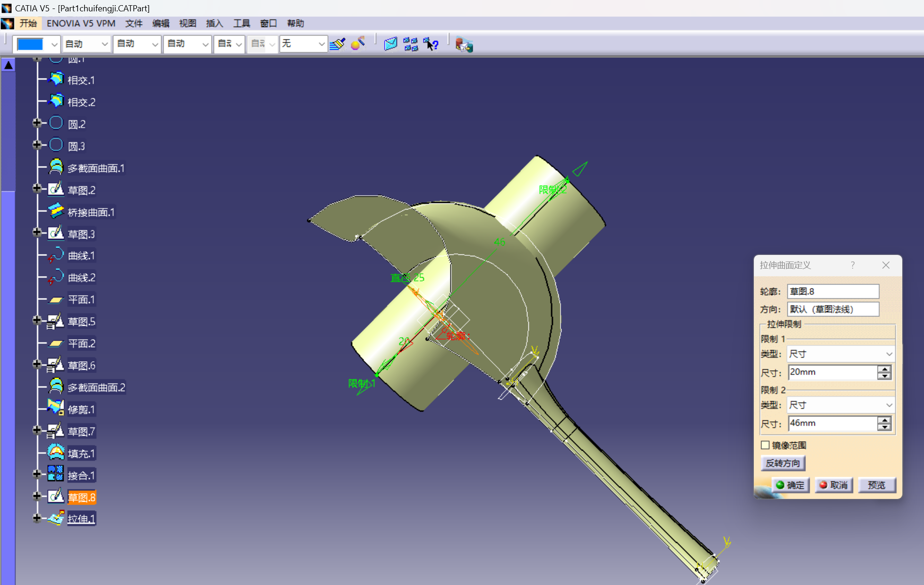
Task: Click the 3D cube view toolbar icon
Action: [390, 44]
